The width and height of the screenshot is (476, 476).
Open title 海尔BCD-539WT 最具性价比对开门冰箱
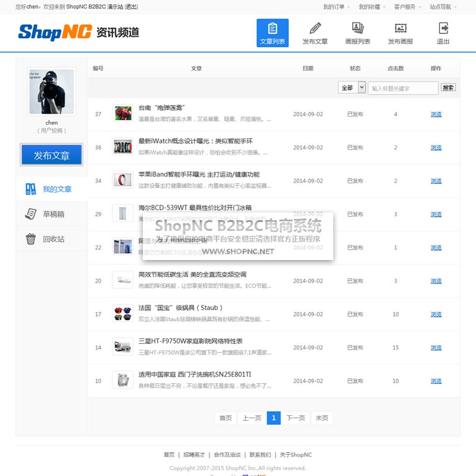(x=195, y=208)
